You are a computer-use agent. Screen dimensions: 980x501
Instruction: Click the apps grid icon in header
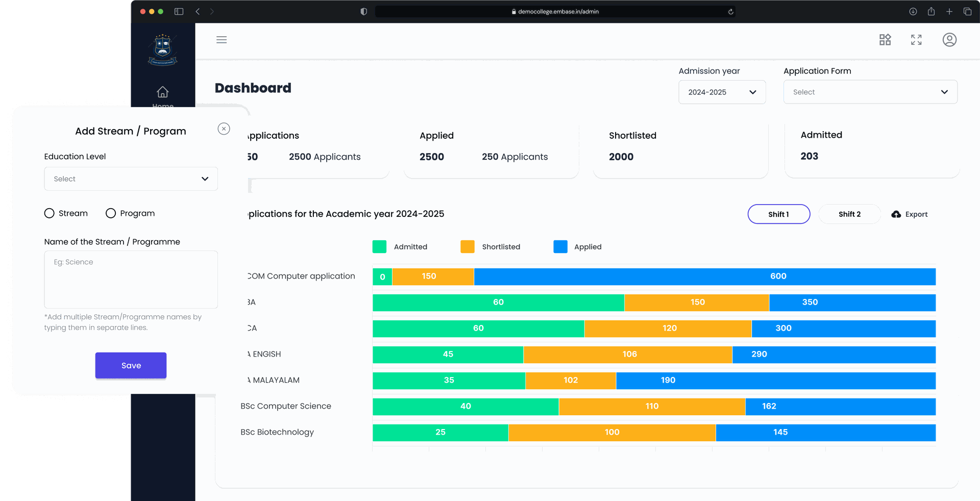pyautogui.click(x=885, y=40)
